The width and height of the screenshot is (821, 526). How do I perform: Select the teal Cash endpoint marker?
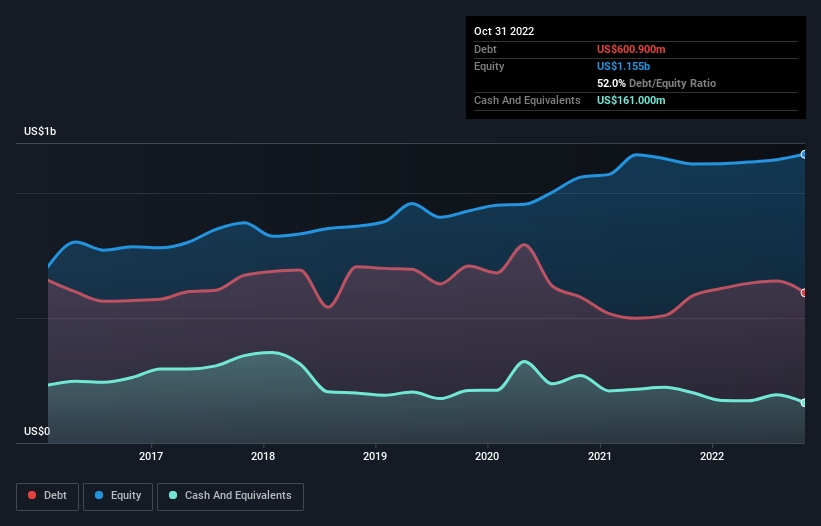coord(804,402)
